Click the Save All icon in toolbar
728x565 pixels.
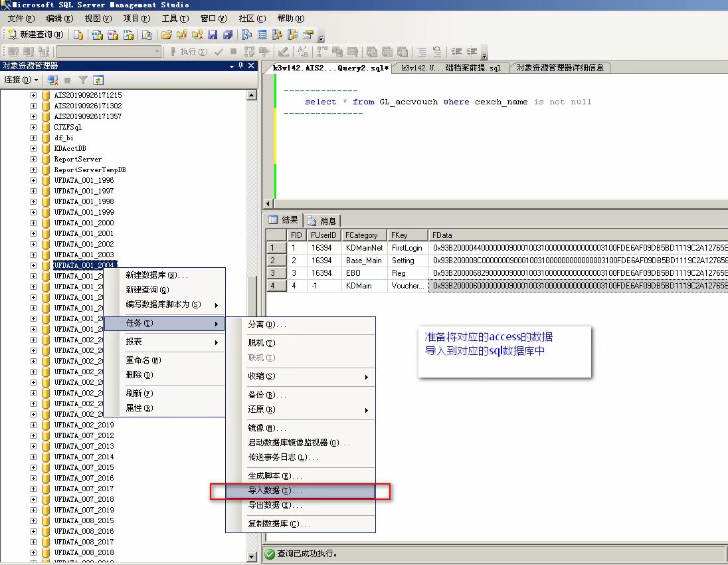click(228, 35)
